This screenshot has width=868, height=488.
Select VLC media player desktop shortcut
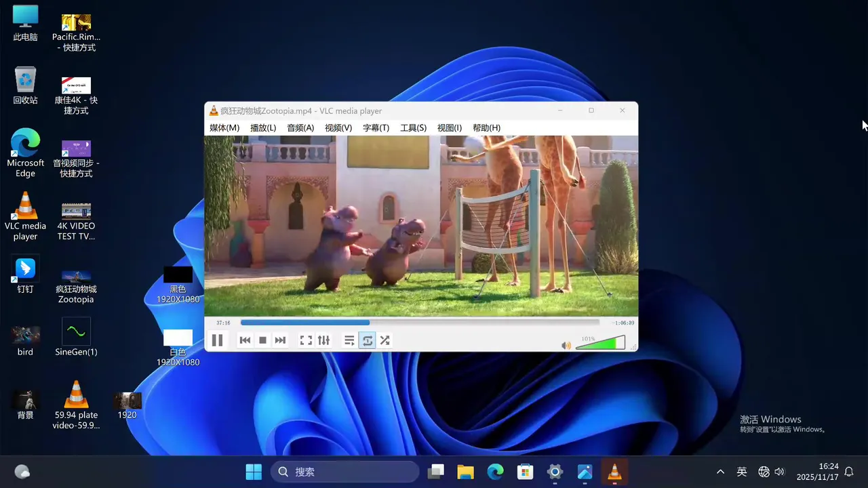25,216
